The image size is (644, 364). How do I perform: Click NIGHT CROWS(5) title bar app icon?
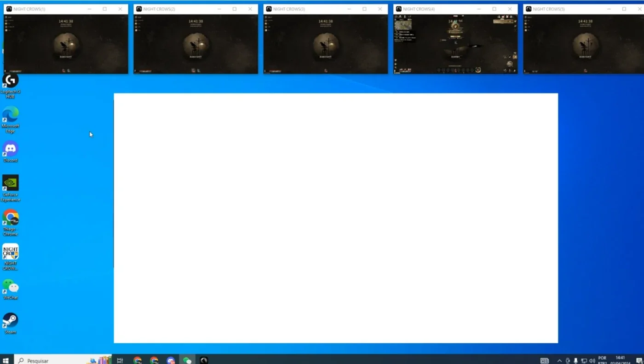tap(529, 9)
